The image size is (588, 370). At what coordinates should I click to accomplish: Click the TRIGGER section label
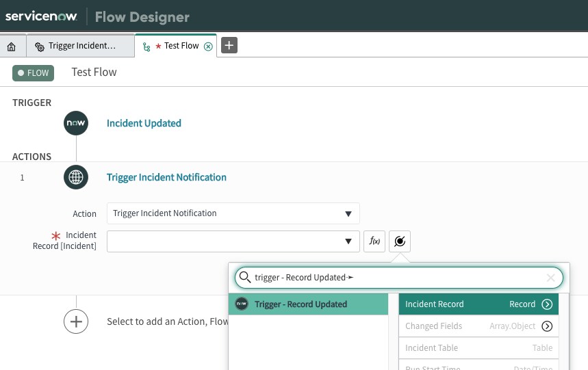[32, 103]
